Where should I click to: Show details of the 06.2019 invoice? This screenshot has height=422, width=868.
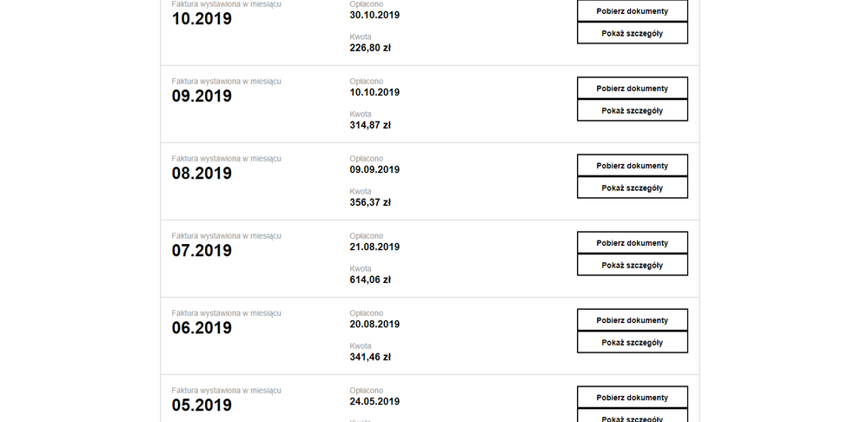coord(632,342)
